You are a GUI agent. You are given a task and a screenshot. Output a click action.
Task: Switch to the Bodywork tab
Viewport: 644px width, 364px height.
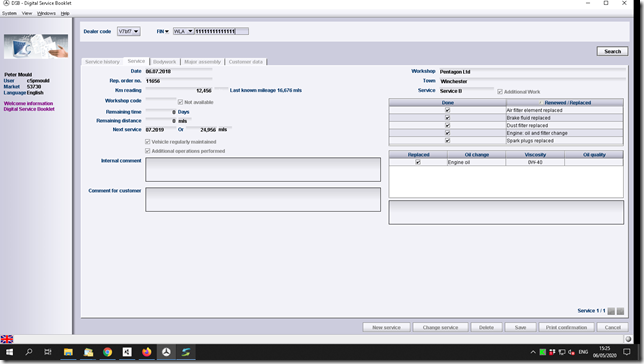[164, 62]
